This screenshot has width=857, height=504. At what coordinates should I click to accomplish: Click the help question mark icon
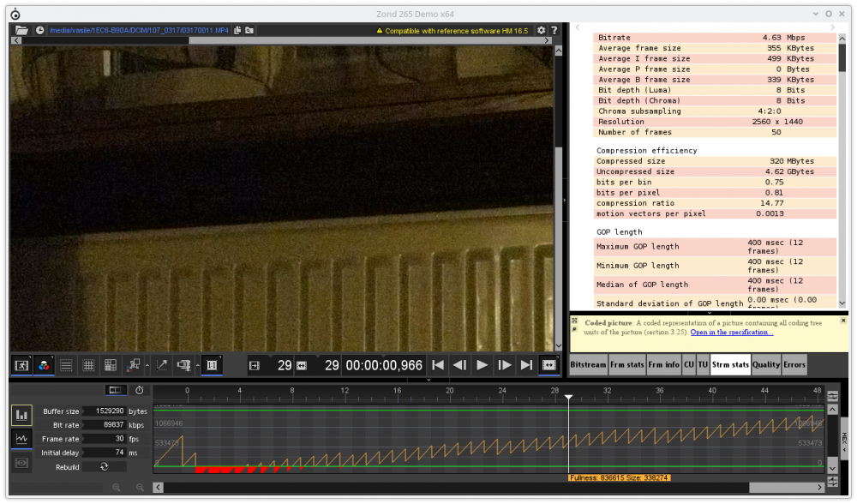pyautogui.click(x=555, y=30)
